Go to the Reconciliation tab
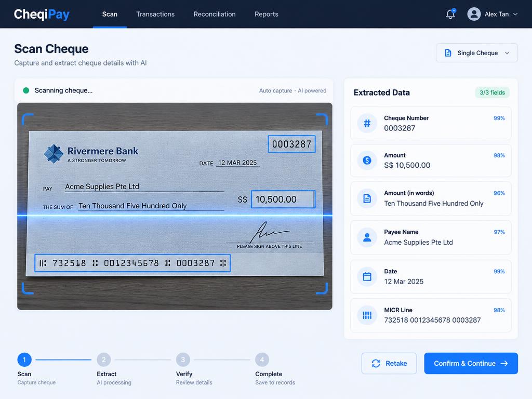The image size is (532, 399). 215,14
